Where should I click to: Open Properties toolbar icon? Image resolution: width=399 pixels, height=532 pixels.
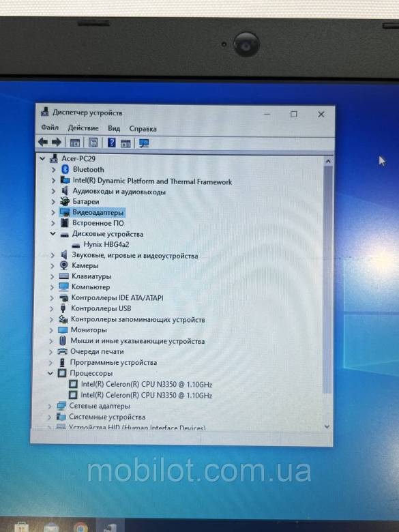coord(93,143)
